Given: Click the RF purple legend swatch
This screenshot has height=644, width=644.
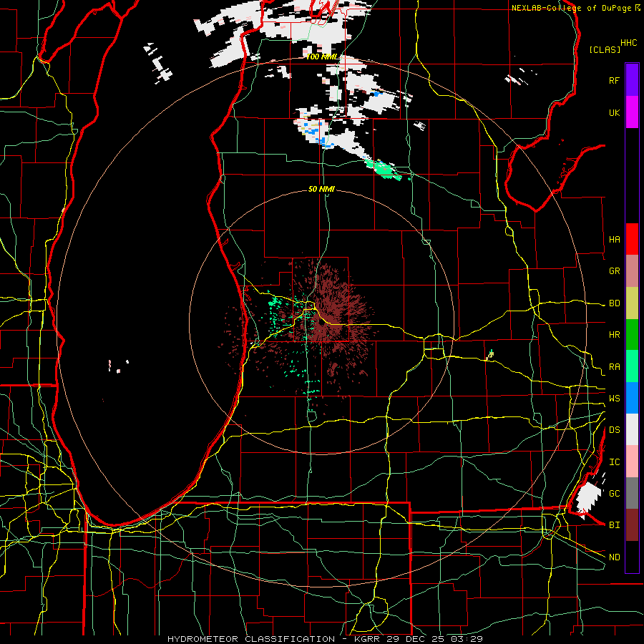Looking at the screenshot, I should pyautogui.click(x=632, y=80).
